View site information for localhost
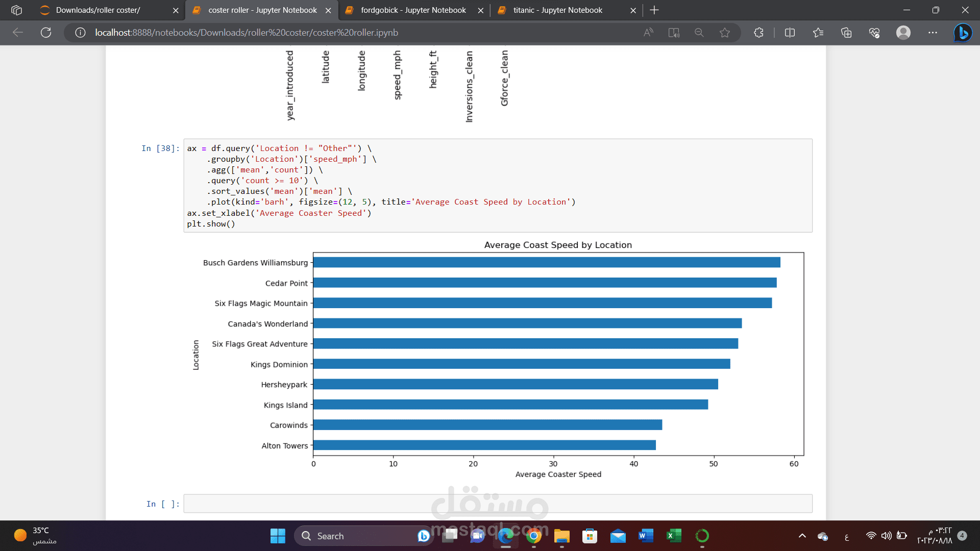The image size is (980, 551). tap(80, 33)
